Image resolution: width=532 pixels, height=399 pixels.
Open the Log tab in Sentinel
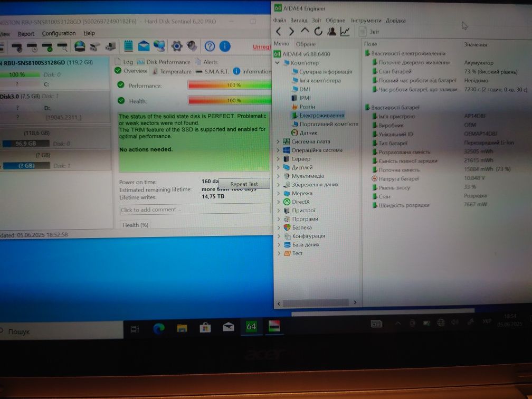tap(124, 62)
